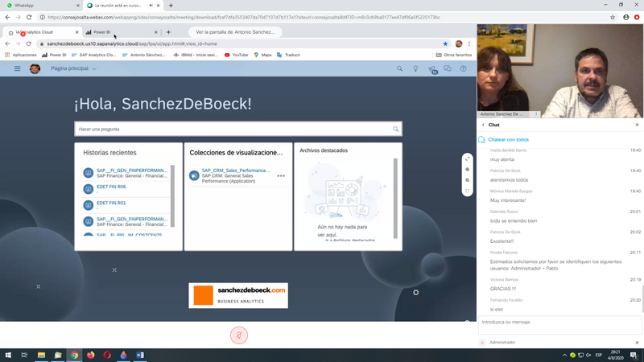Switch to the WhatsApp browser tab

(x=41, y=6)
